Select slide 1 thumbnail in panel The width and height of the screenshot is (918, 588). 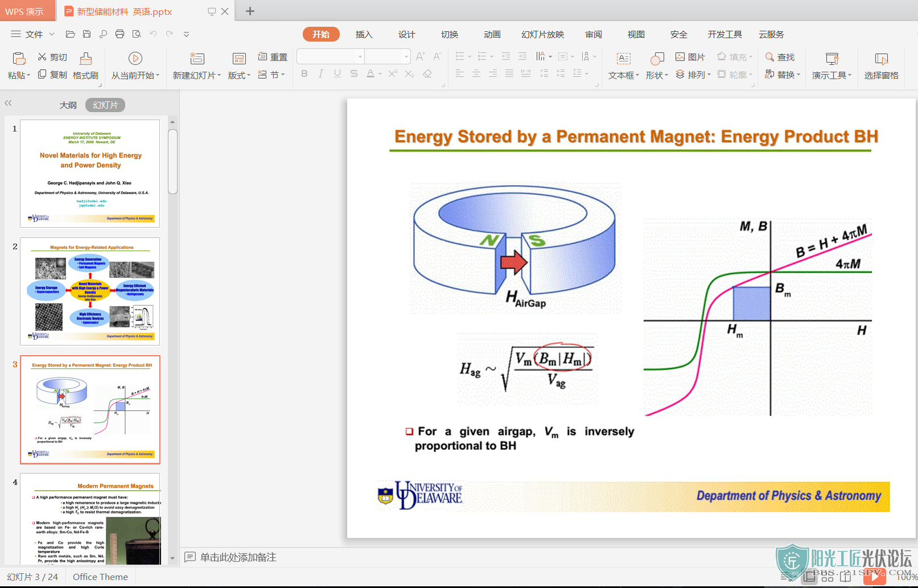pyautogui.click(x=90, y=173)
